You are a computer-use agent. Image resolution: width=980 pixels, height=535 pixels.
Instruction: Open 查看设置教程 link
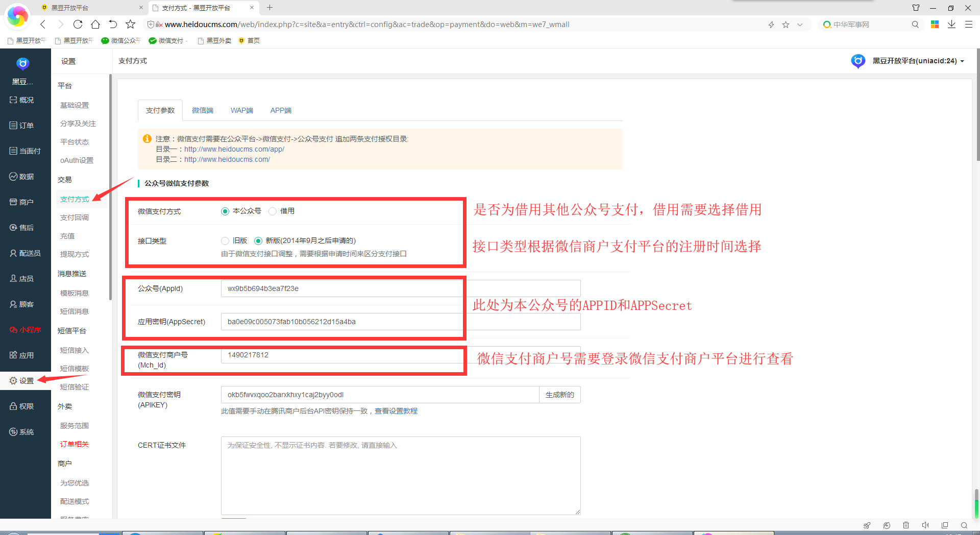coord(396,411)
